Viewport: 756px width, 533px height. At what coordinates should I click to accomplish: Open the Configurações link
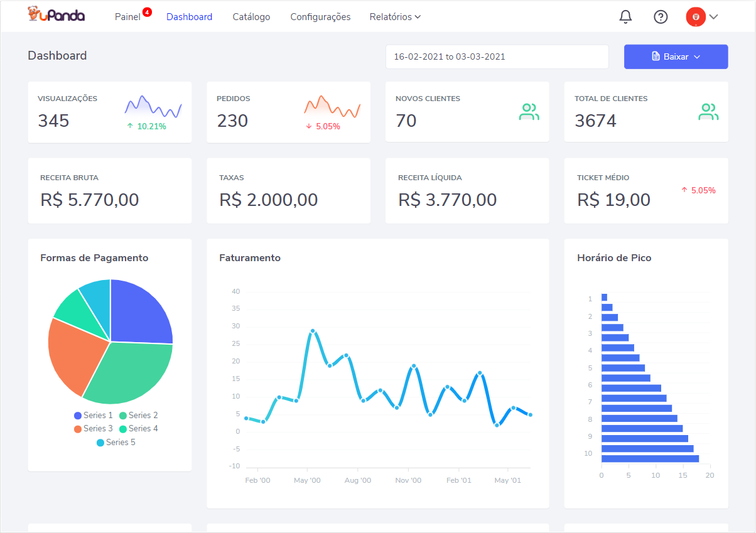click(x=320, y=17)
